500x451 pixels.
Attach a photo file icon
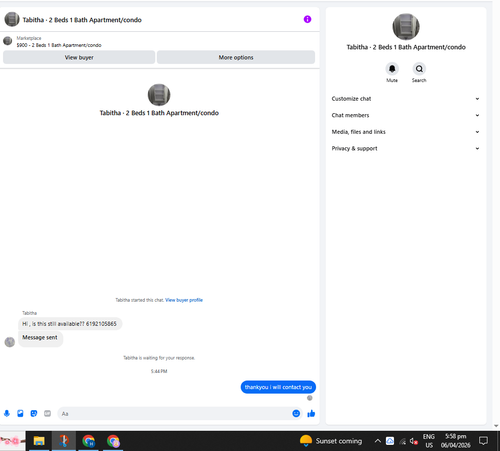point(20,413)
